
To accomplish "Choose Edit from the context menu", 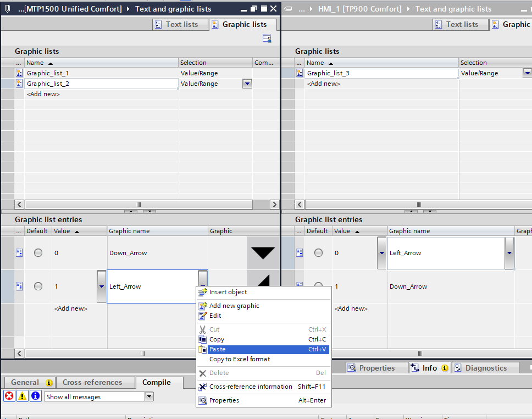I will click(263, 316).
